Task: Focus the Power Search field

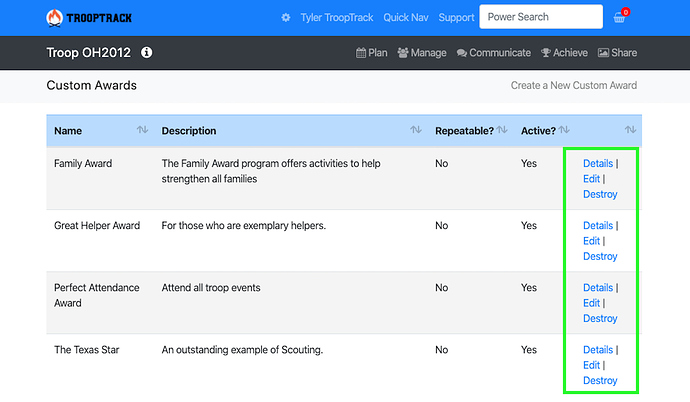Action: tap(540, 17)
